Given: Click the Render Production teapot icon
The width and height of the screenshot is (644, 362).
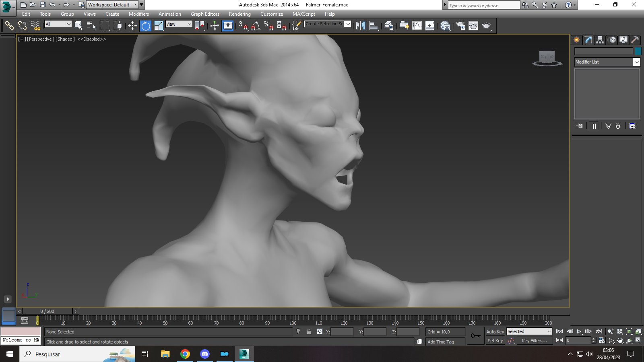Looking at the screenshot, I should pos(487,26).
